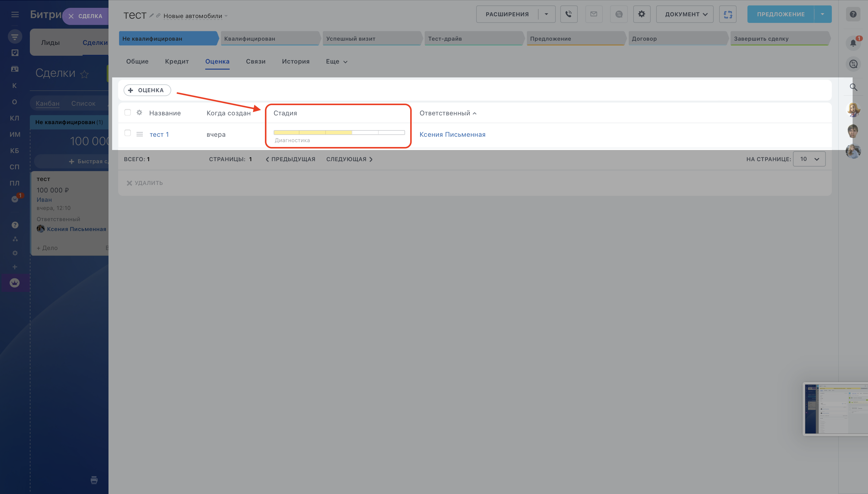Check the тест 1 row checkbox
This screenshot has width=868, height=494.
tap(127, 133)
